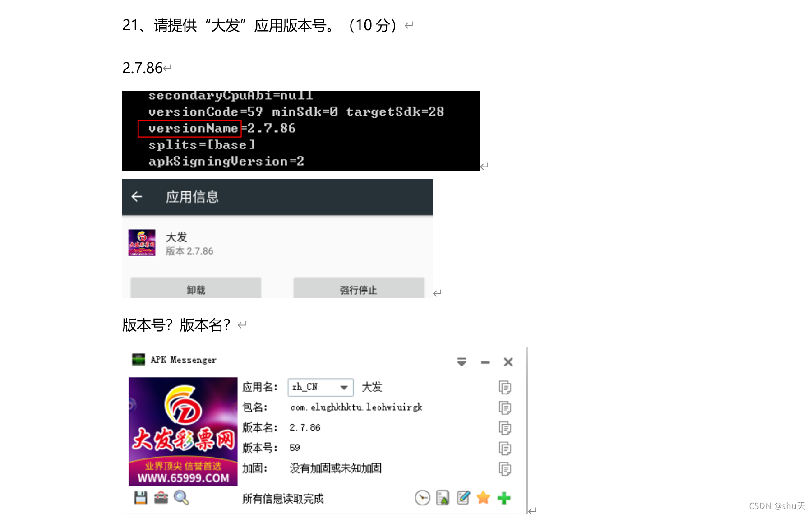Image resolution: width=812 pixels, height=514 pixels.
Task: Click the green plus add icon
Action: click(x=504, y=498)
